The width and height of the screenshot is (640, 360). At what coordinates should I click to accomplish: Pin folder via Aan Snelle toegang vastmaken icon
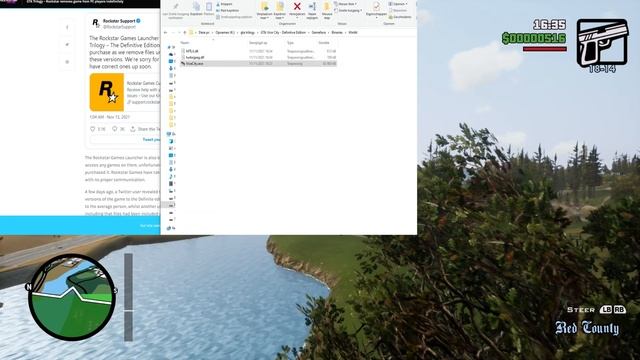176,7
